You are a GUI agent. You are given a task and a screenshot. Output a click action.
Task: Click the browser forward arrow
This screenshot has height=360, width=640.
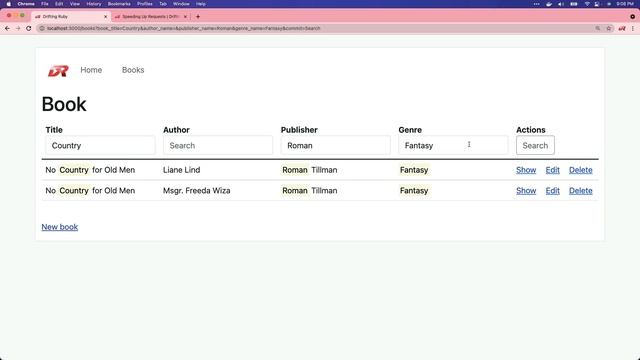(x=18, y=28)
